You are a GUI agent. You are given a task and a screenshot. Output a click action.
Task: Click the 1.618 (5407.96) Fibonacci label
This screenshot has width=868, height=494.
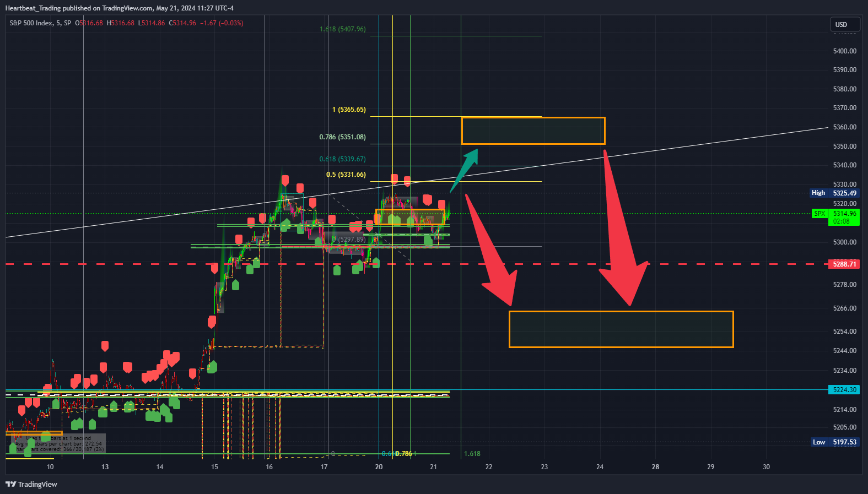pos(342,29)
